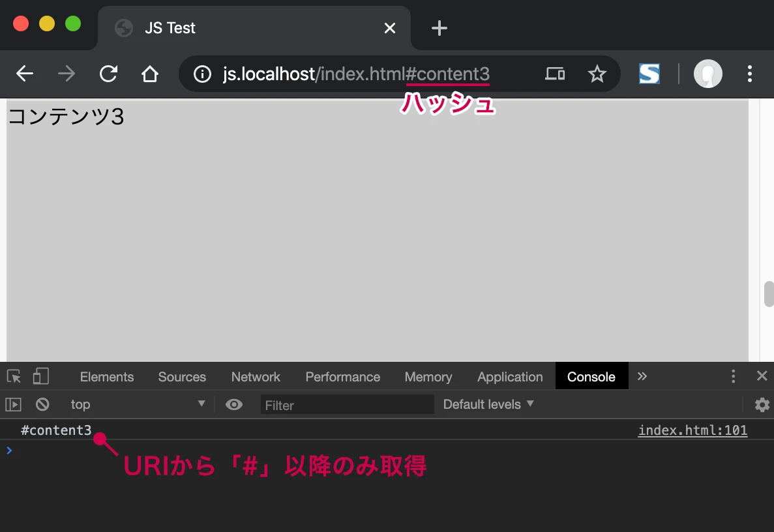Open the Default levels dropdown
Screen dimensions: 774x532
(488, 404)
